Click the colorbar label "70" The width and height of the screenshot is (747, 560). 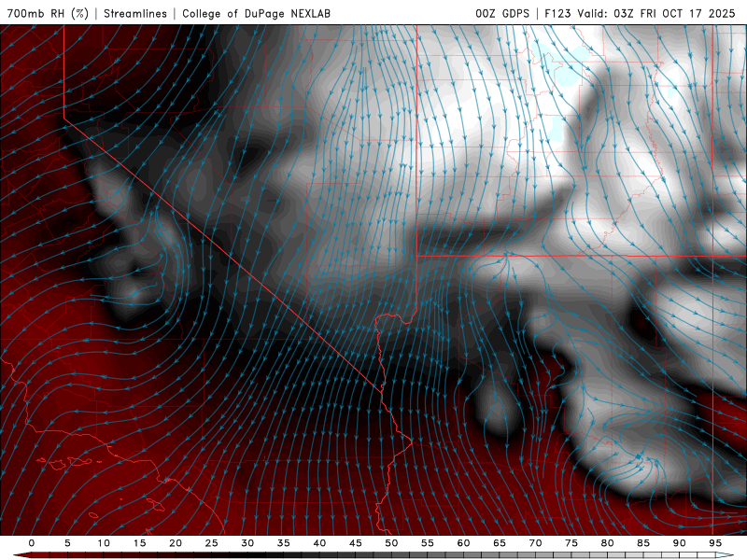535,543
